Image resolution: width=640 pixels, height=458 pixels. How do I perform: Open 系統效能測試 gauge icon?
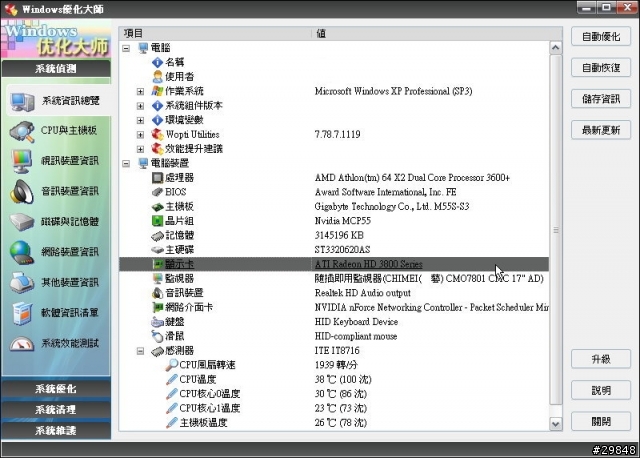pyautogui.click(x=22, y=344)
